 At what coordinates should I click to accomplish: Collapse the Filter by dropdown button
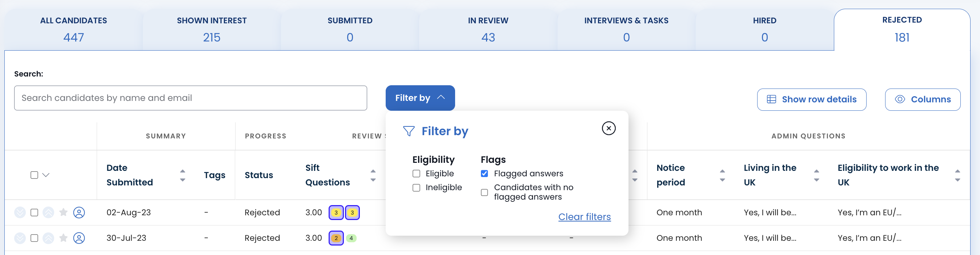point(420,98)
